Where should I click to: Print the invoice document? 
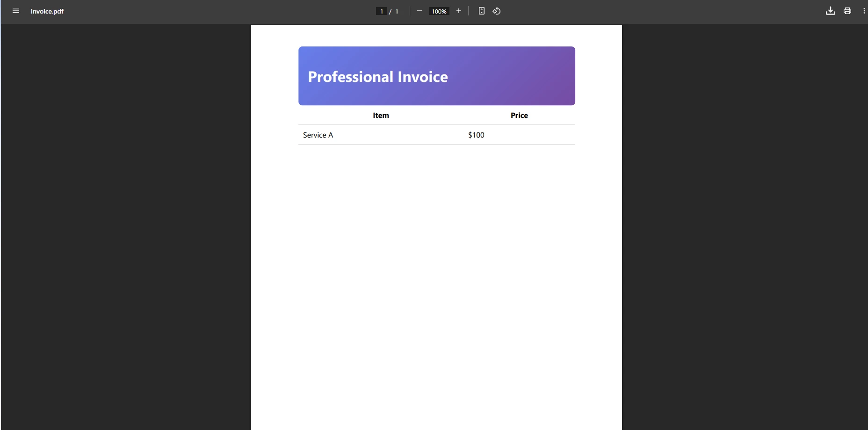[847, 11]
